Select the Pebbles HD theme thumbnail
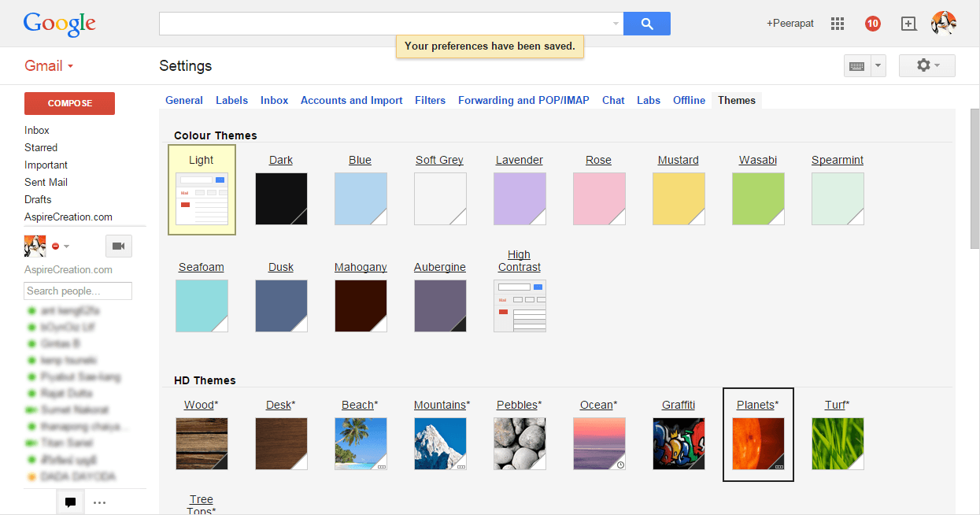The image size is (980, 515). (x=520, y=443)
